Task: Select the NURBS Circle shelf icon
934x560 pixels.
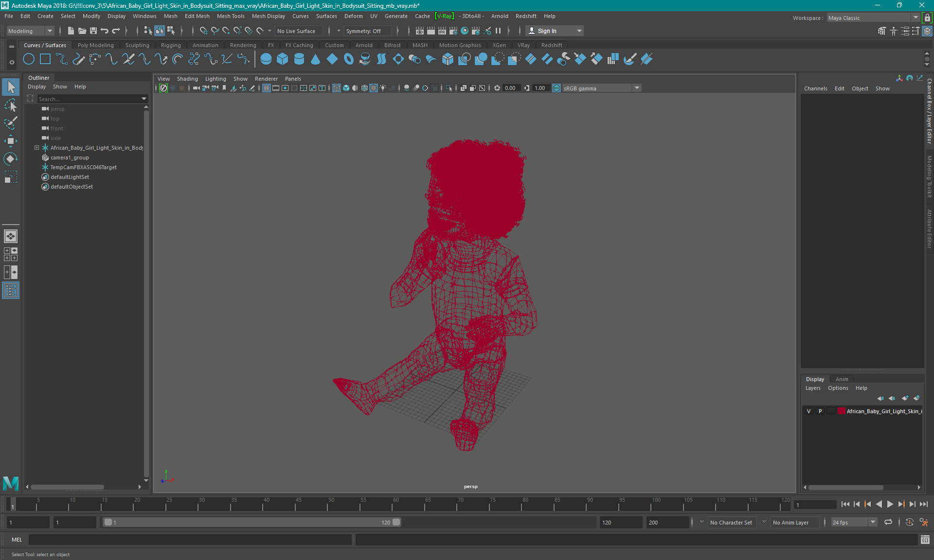Action: point(29,59)
